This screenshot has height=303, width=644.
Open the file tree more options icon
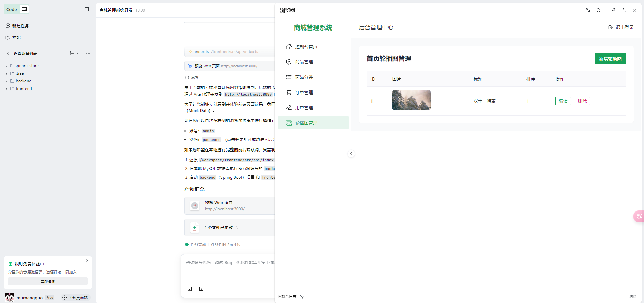tap(88, 53)
